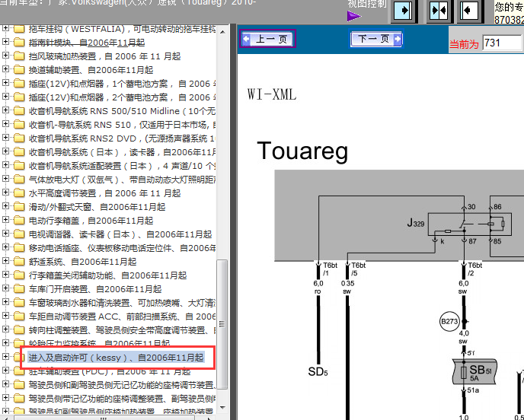
Task: Click connector label T6bt /1
Action: tap(330, 269)
